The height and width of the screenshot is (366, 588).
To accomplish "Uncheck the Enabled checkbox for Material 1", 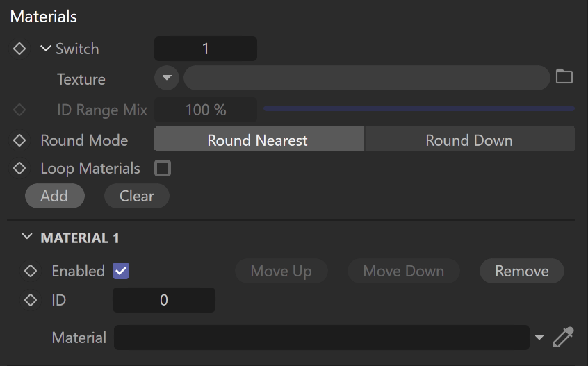I will (x=121, y=271).
